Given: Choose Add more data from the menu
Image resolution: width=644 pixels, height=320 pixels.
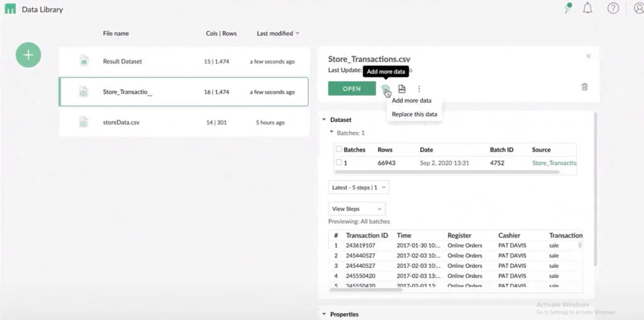Looking at the screenshot, I should point(411,100).
